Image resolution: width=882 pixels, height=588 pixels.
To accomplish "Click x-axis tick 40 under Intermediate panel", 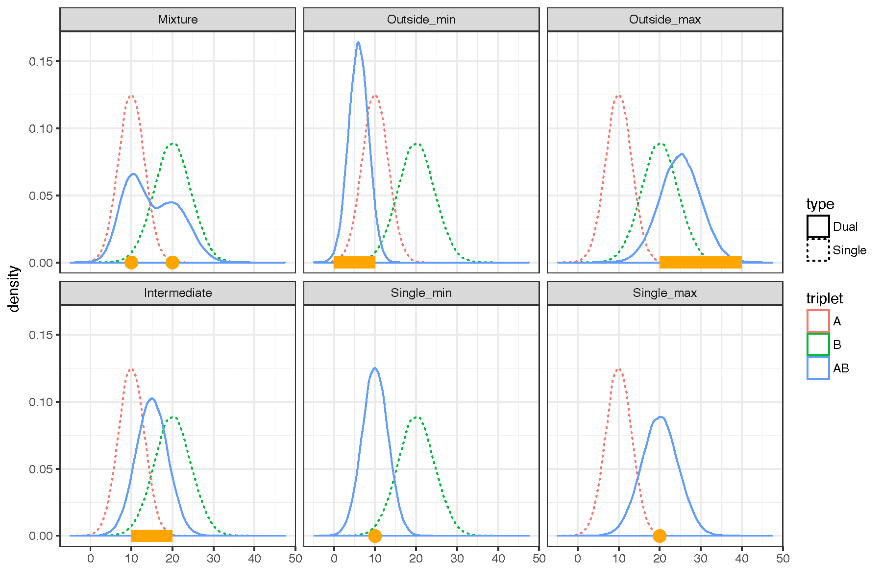I will (x=254, y=559).
